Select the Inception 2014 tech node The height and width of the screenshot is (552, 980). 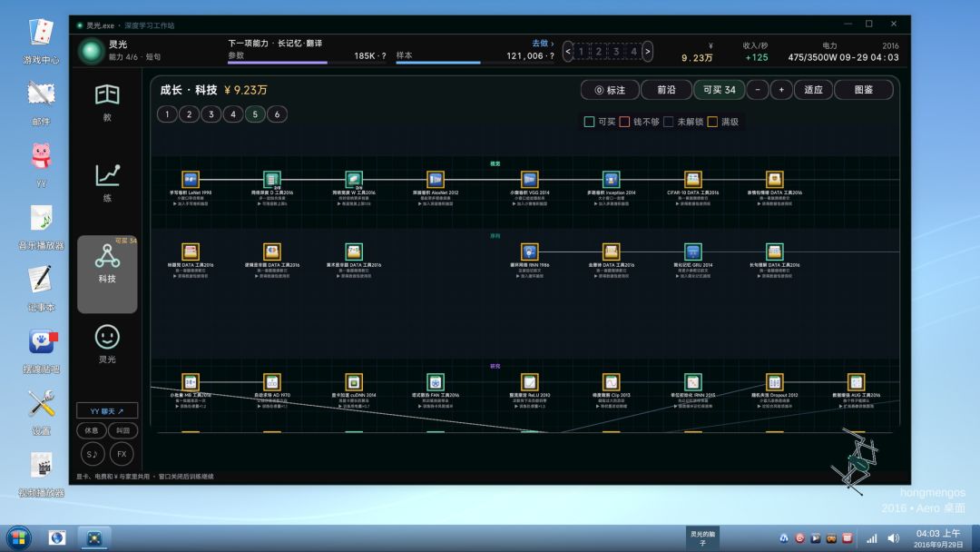[612, 180]
